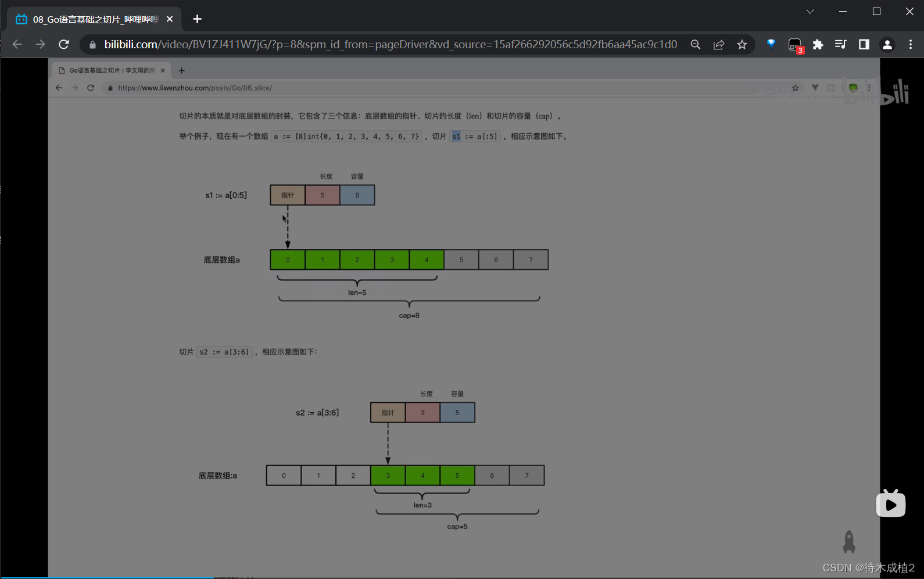Close the 08_Go语言基础之切片 tab
Screen dimensions: 924x579
click(x=170, y=19)
